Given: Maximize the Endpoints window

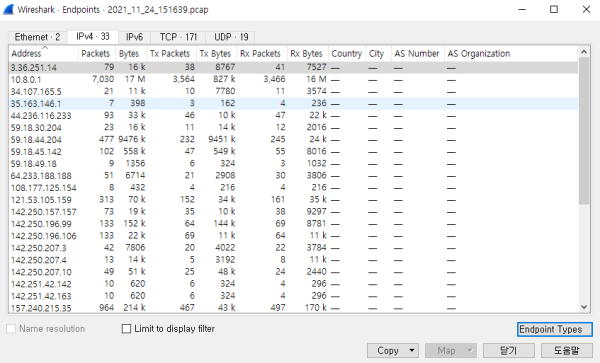Looking at the screenshot, I should (x=554, y=9).
